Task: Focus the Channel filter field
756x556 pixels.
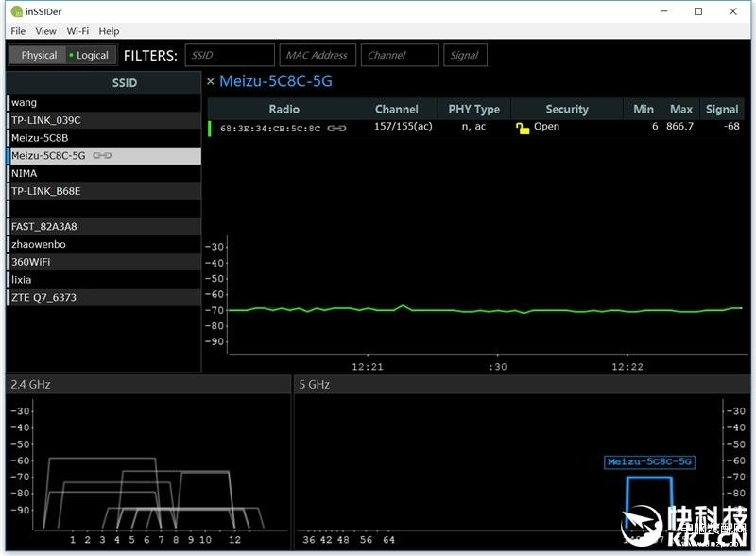Action: (x=400, y=55)
